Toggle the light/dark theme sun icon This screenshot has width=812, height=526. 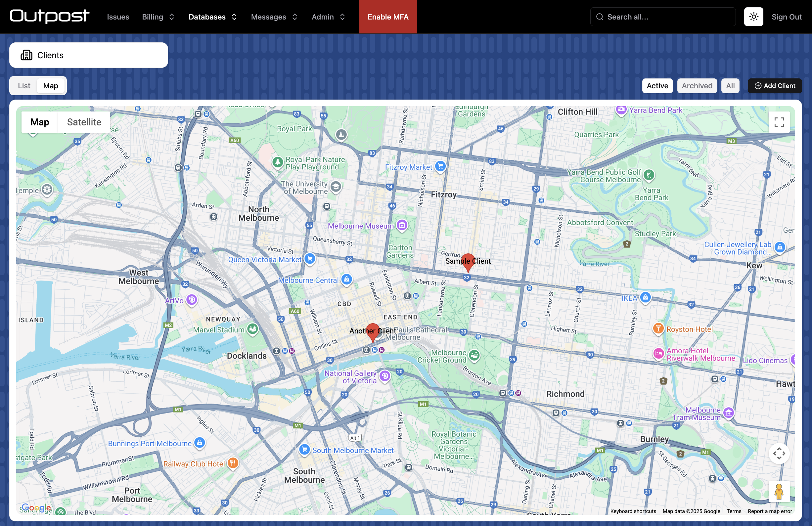click(754, 16)
